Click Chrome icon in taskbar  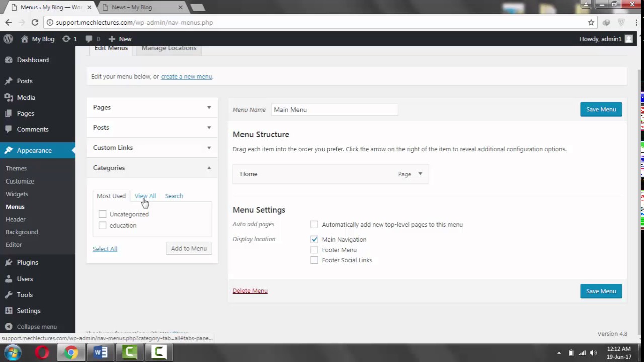point(71,352)
